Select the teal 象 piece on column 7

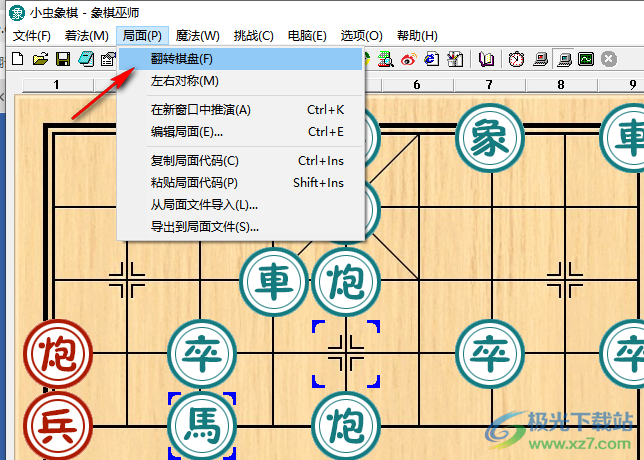(x=490, y=137)
